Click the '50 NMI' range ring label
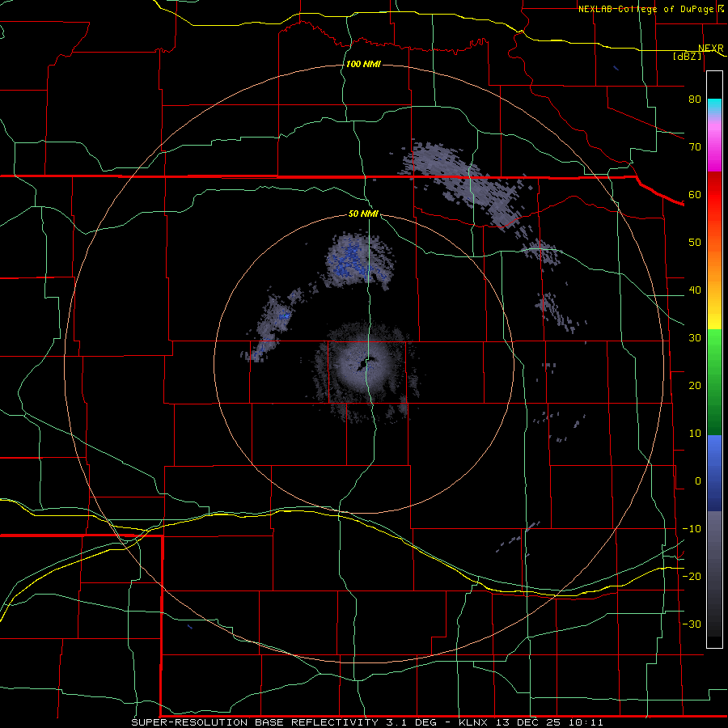The width and height of the screenshot is (728, 728). [363, 214]
